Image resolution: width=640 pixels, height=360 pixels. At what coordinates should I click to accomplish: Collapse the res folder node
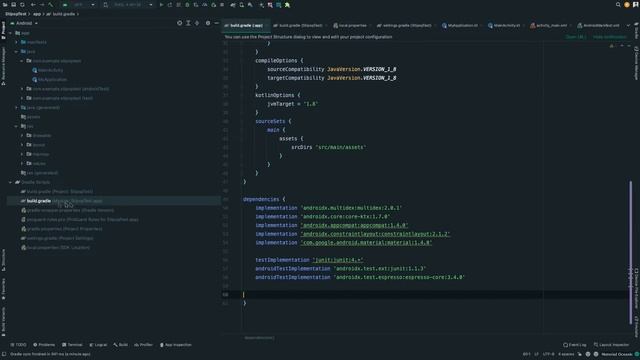click(16, 126)
